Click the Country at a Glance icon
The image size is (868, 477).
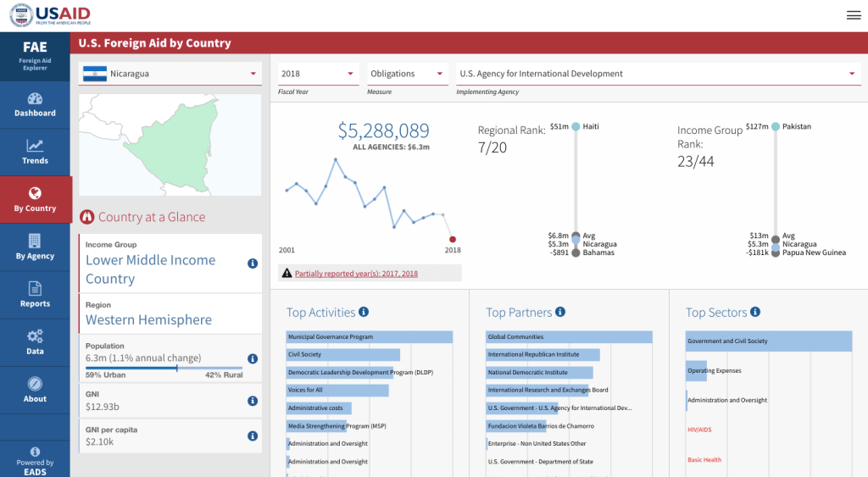[x=87, y=217]
